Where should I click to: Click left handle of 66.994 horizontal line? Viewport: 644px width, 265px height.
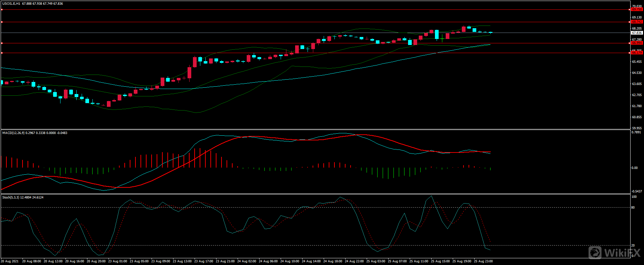pos(2,43)
